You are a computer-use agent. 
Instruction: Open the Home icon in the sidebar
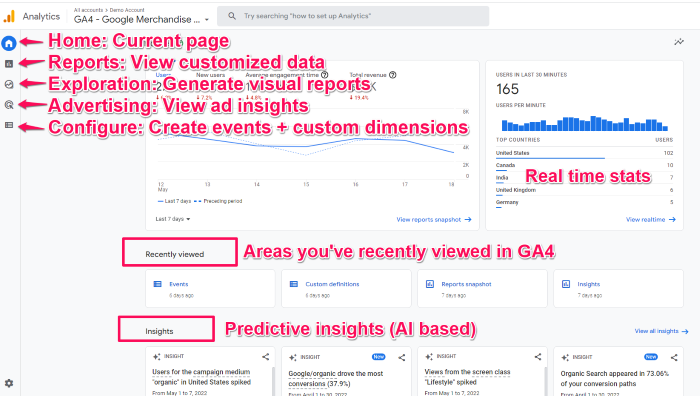(x=9, y=43)
